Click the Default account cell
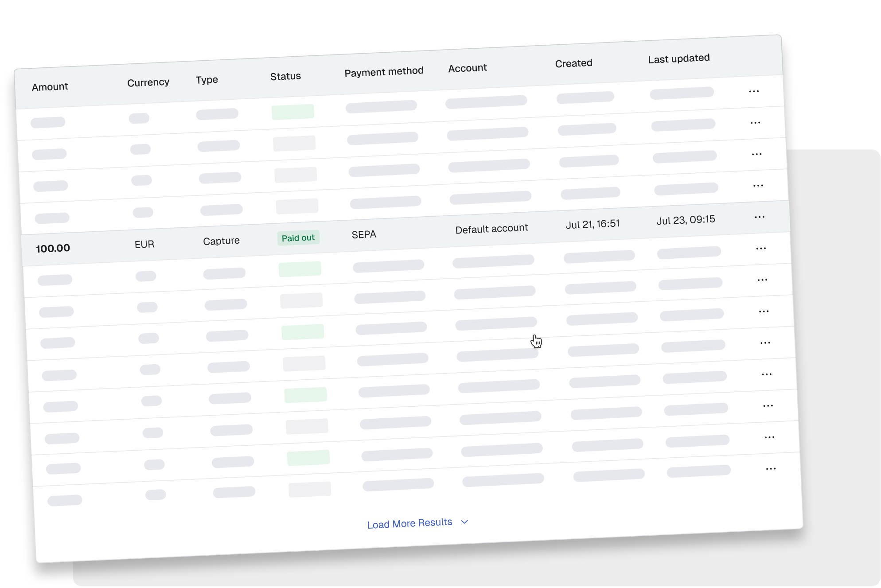The height and width of the screenshot is (588, 881). pyautogui.click(x=491, y=229)
